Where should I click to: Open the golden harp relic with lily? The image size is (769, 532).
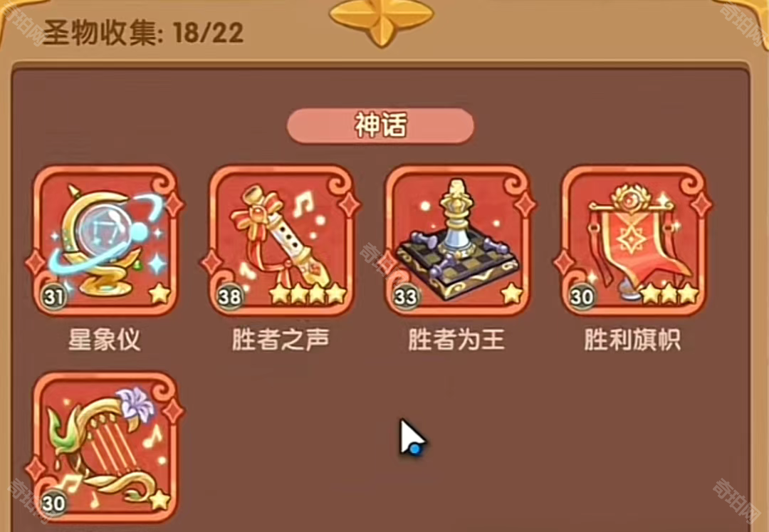tap(105, 447)
